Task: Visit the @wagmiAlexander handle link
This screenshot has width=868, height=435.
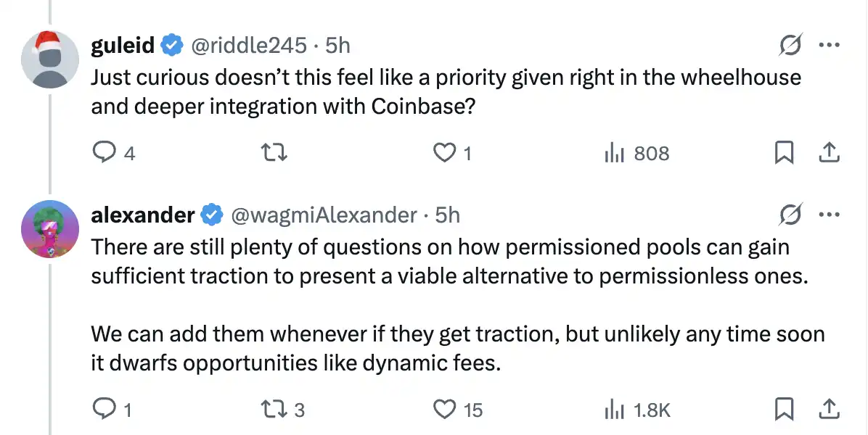Action: pos(323,215)
